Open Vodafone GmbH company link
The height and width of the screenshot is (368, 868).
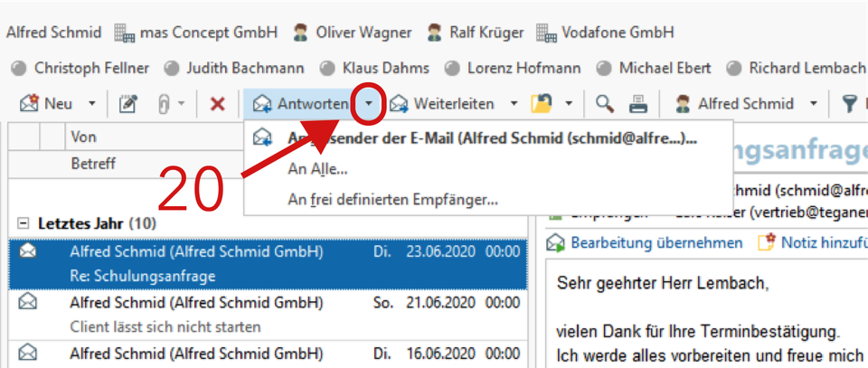605,32
